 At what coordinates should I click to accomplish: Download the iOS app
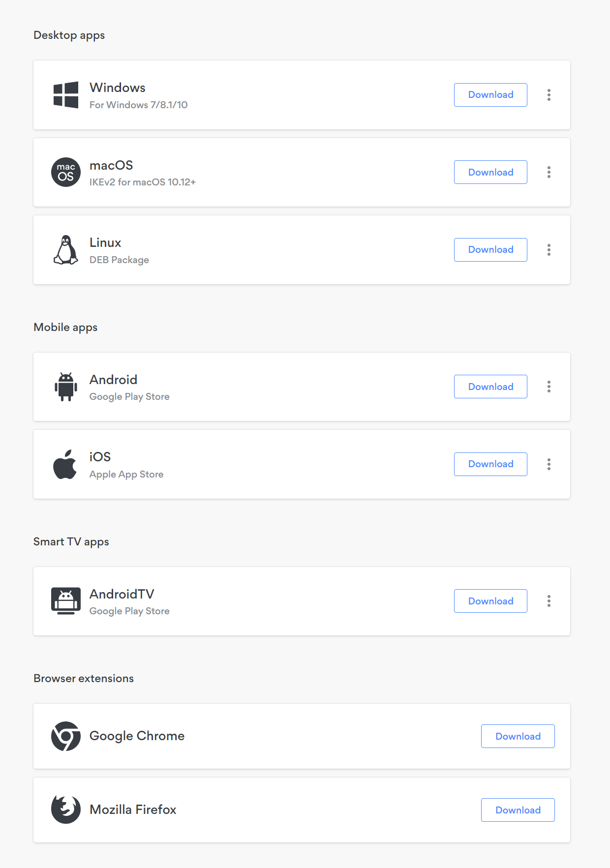click(x=490, y=464)
